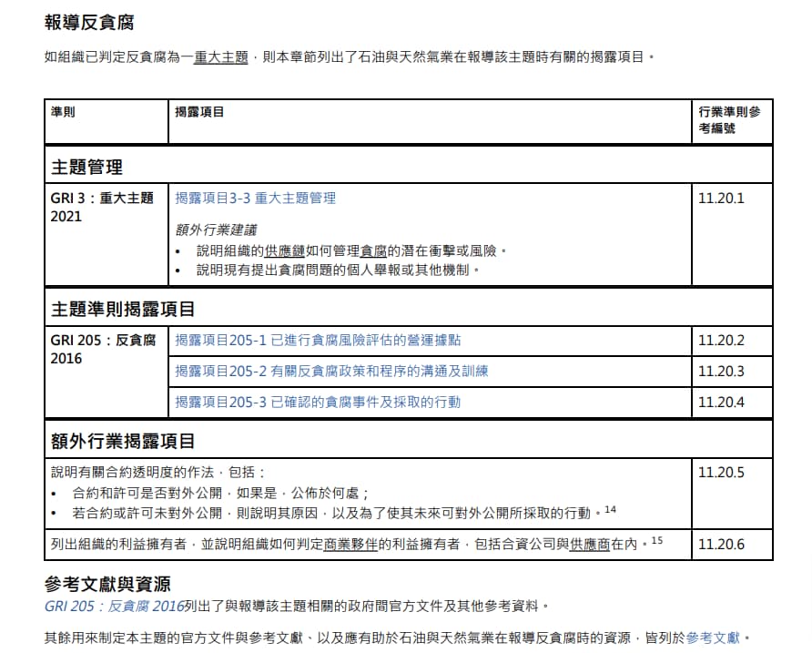Screen dimensions: 812x653
Task: Open link 揭露項目205-2 有關反貪腐政策和程序的溝通及訓練
Action: click(331, 371)
